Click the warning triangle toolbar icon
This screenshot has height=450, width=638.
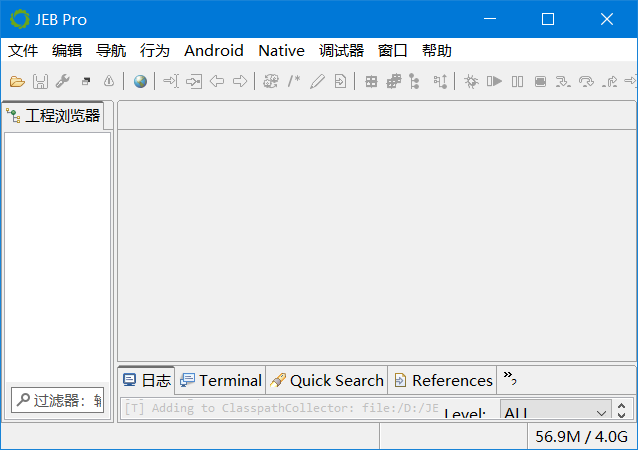[x=109, y=81]
